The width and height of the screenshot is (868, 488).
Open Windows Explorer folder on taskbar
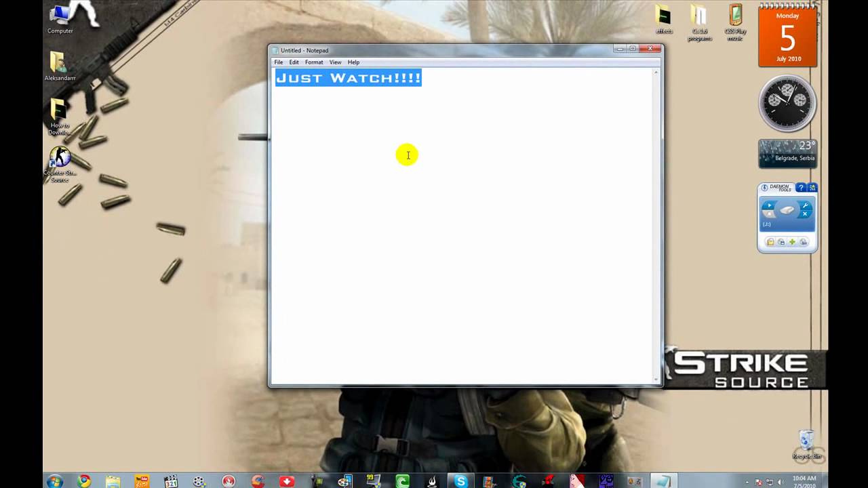point(113,481)
